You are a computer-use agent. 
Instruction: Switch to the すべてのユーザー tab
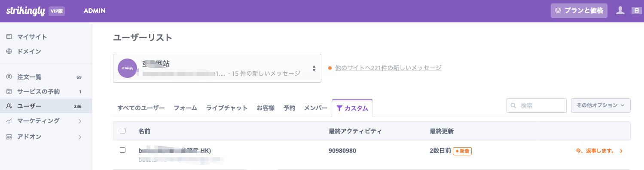click(141, 108)
